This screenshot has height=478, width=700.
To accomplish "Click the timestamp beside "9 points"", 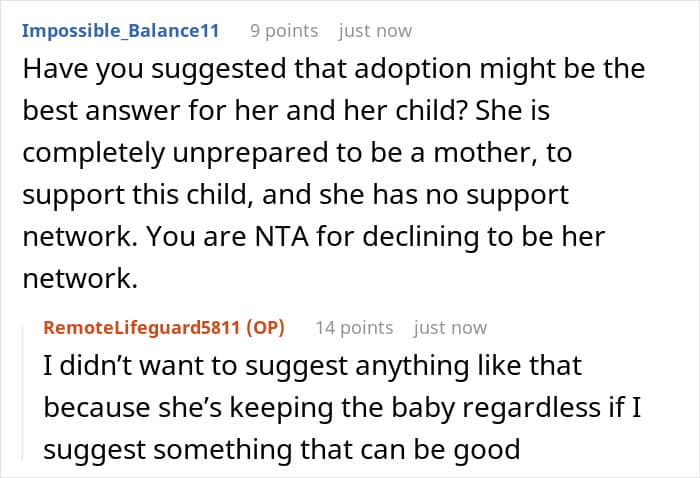I will [x=375, y=30].
